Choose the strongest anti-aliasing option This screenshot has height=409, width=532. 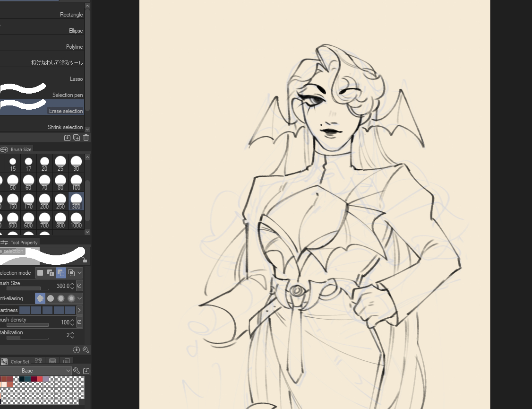[x=71, y=298]
